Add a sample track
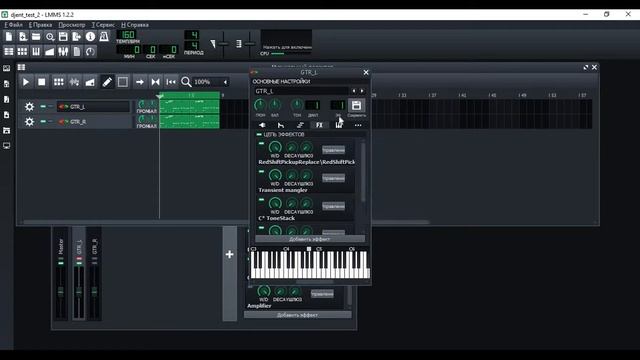 74,82
